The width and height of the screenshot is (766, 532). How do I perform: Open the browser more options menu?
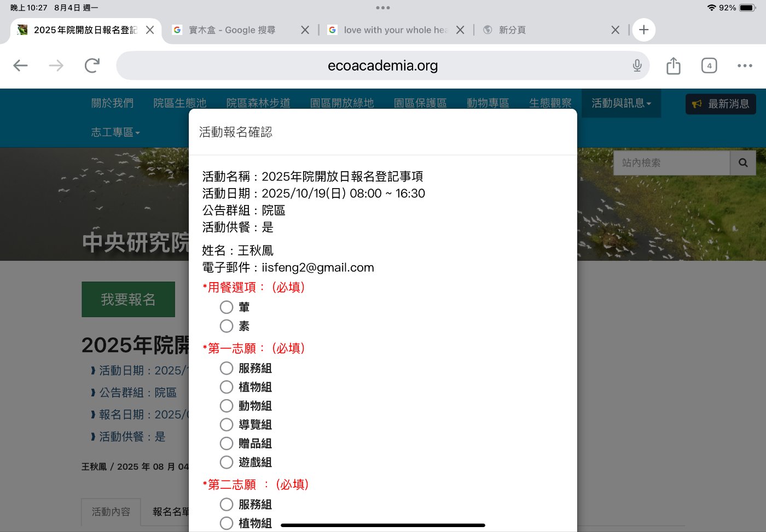pyautogui.click(x=744, y=66)
